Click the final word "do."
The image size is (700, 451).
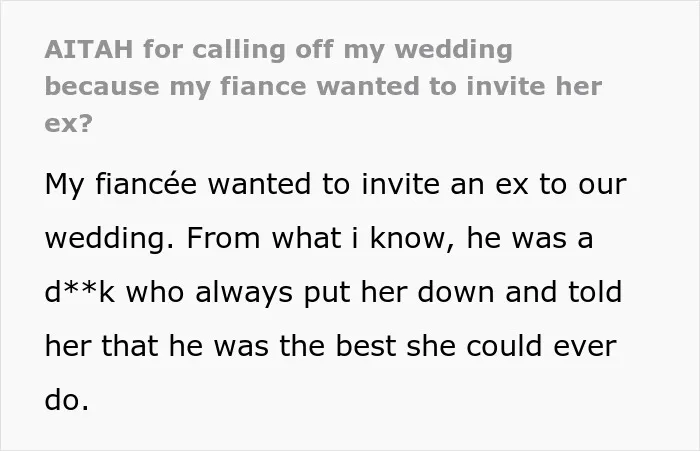[67, 399]
